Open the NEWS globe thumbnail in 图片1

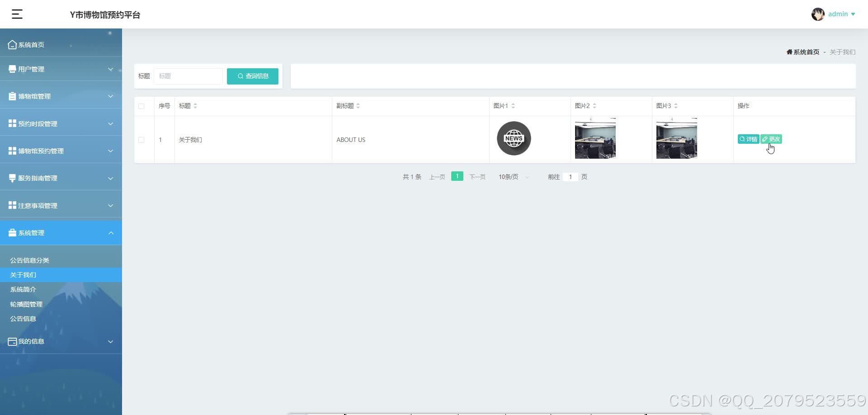(514, 138)
